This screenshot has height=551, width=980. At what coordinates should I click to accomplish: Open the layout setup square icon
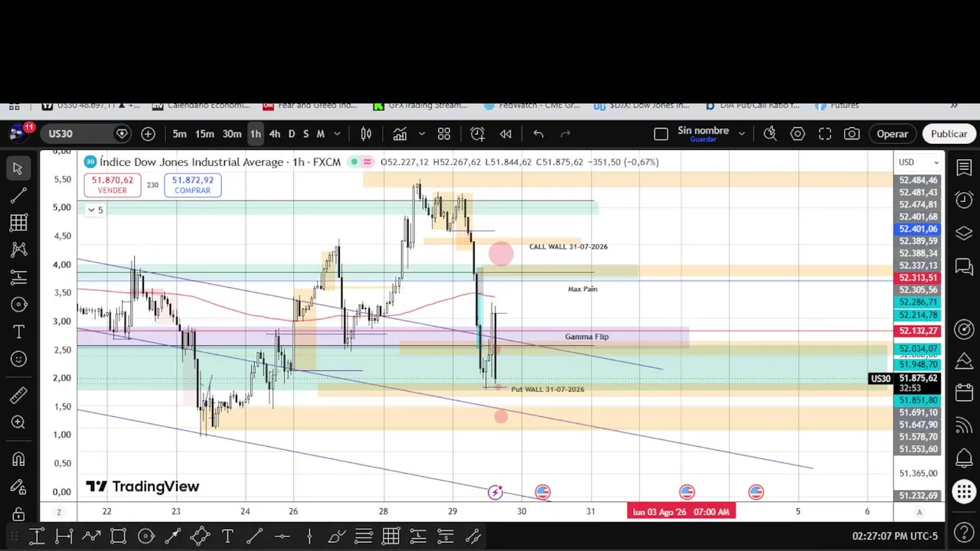click(661, 134)
